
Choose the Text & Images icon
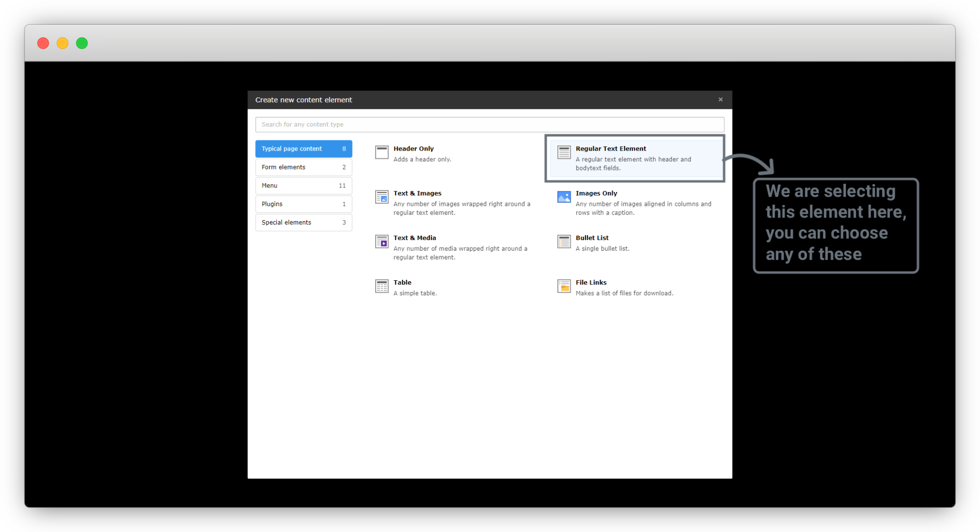[x=382, y=197]
